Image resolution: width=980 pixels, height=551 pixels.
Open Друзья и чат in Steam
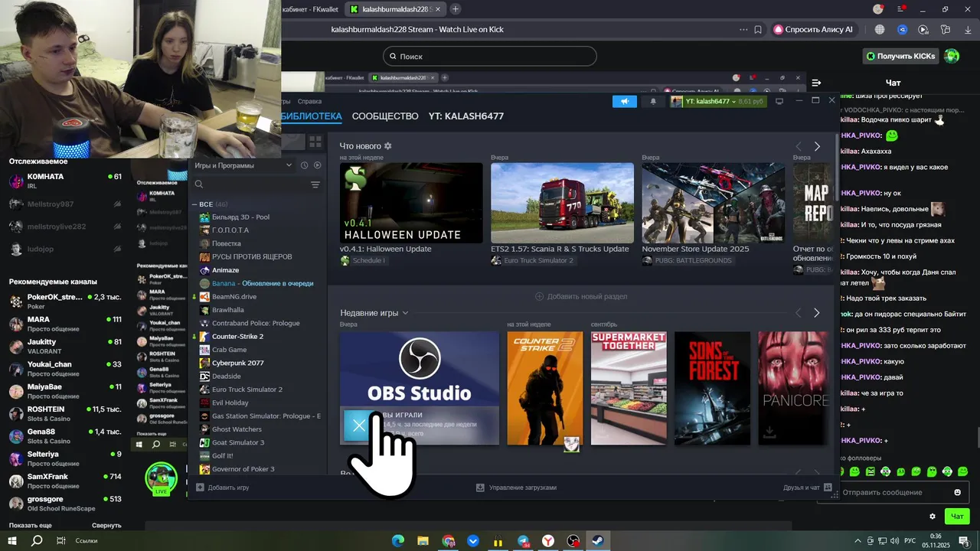807,487
